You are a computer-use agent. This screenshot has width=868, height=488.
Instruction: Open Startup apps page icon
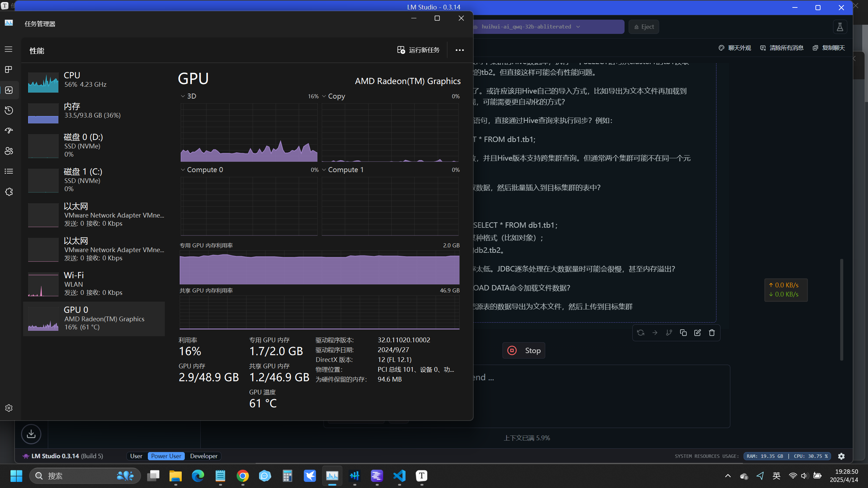[x=8, y=130]
